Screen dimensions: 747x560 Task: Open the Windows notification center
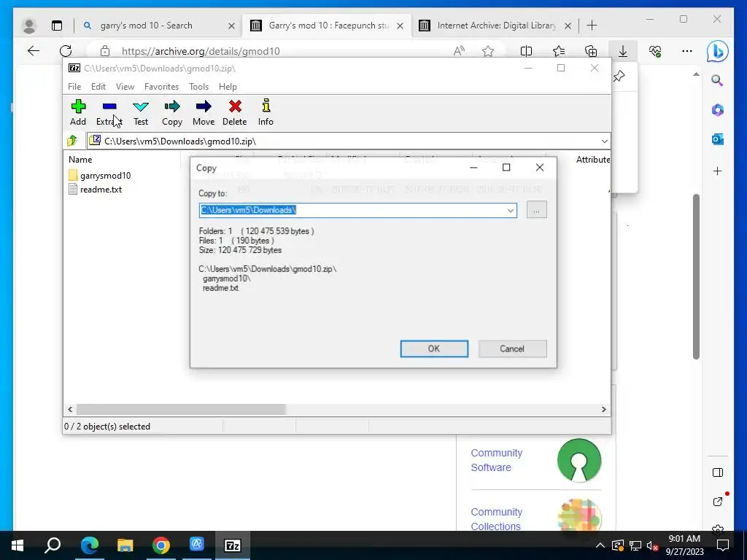point(723,545)
